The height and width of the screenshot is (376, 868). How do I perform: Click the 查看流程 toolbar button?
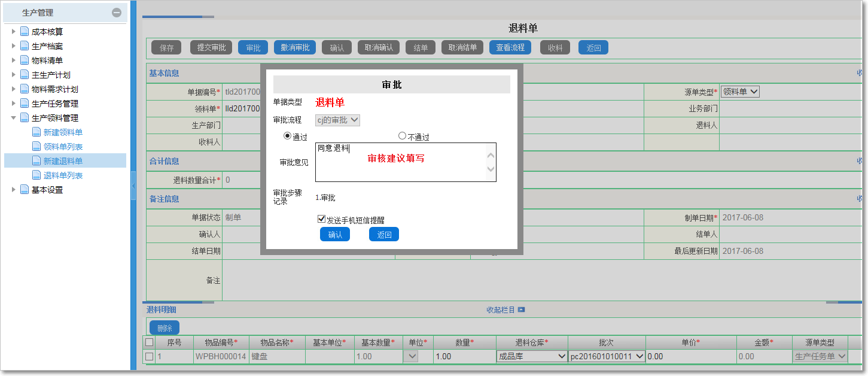tap(510, 47)
